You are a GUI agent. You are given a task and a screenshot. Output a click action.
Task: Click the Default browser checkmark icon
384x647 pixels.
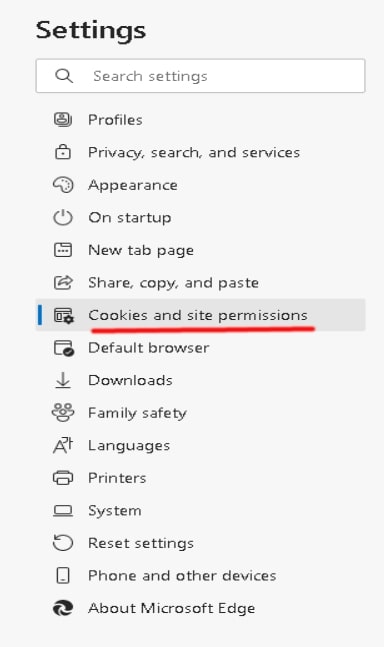tap(64, 348)
